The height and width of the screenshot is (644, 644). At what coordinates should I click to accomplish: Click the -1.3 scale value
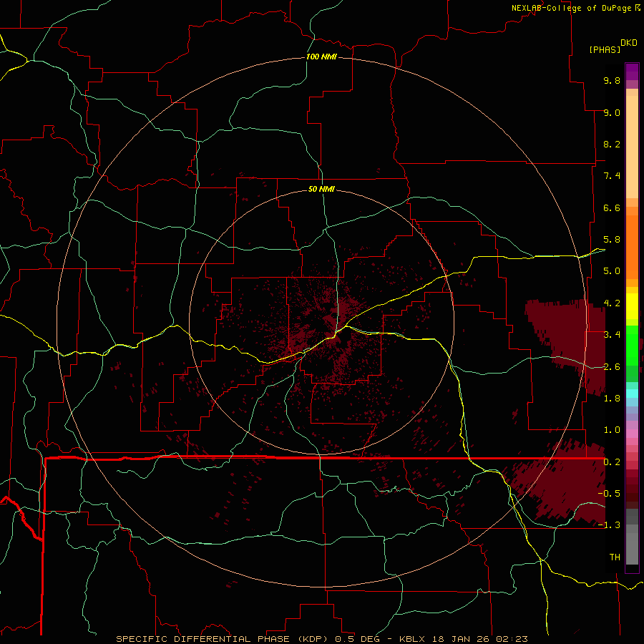pos(609,526)
